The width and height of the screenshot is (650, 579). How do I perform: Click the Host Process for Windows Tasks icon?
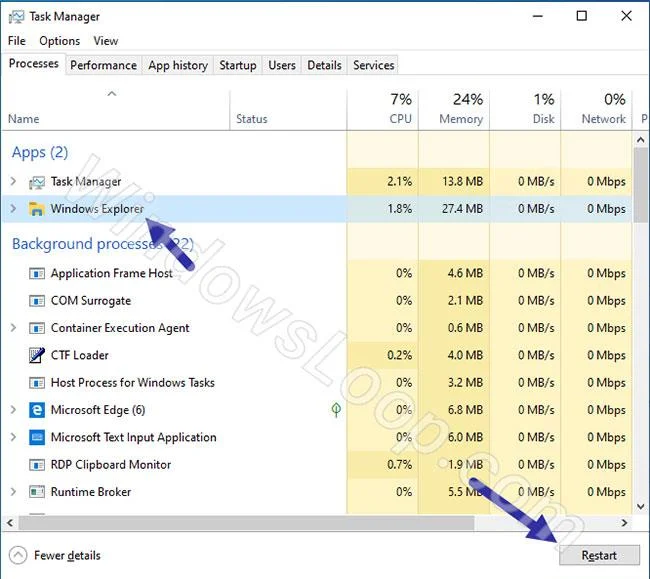point(37,383)
